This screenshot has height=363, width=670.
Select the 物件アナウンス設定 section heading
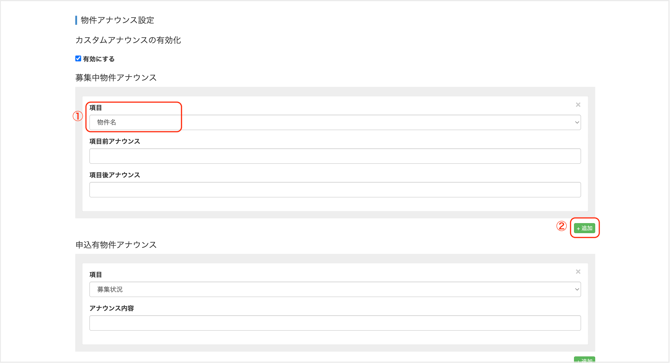[x=117, y=20]
